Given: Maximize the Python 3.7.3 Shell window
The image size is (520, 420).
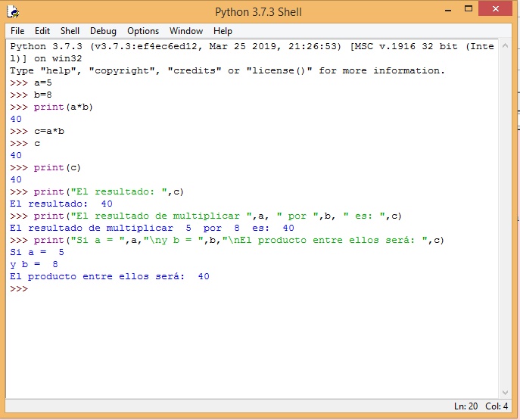Looking at the screenshot, I should (469, 9).
